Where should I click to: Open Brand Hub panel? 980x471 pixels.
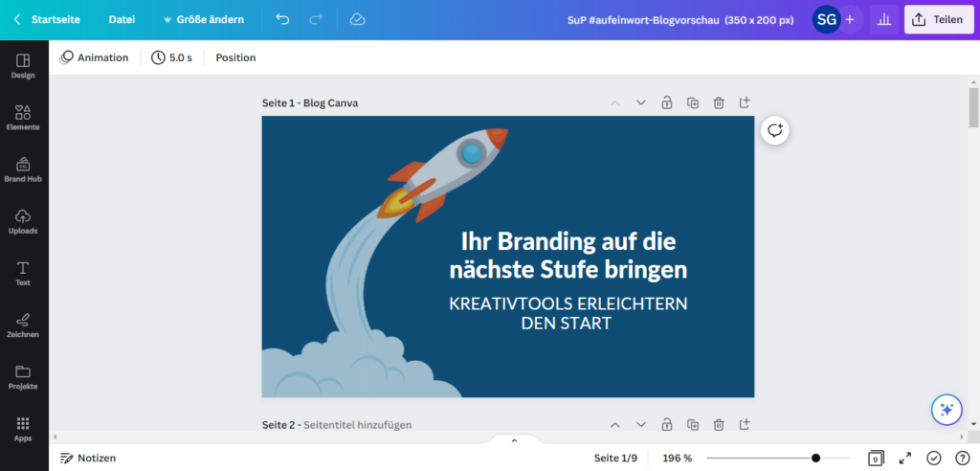pyautogui.click(x=23, y=170)
